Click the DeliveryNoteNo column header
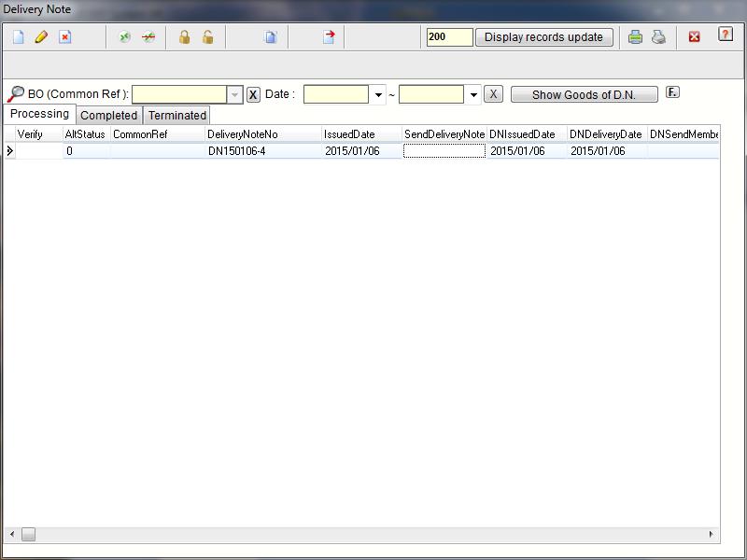 pos(263,134)
